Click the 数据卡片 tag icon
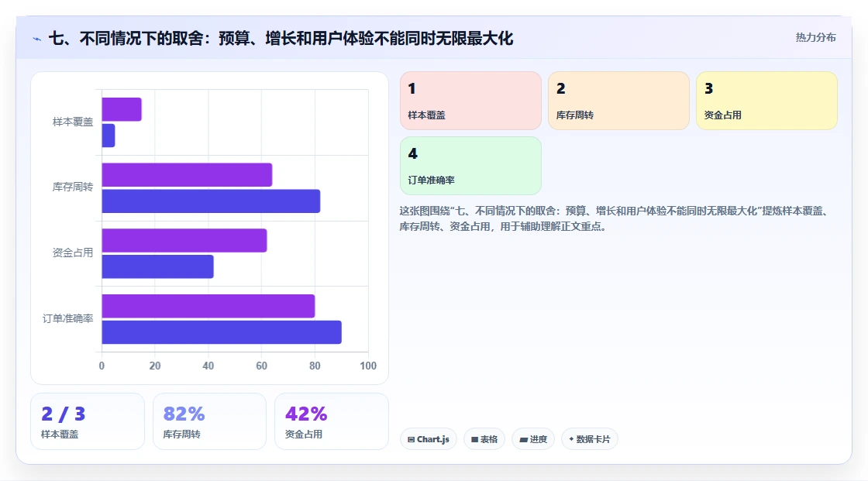Viewport: 868px width, 481px height. pos(571,439)
